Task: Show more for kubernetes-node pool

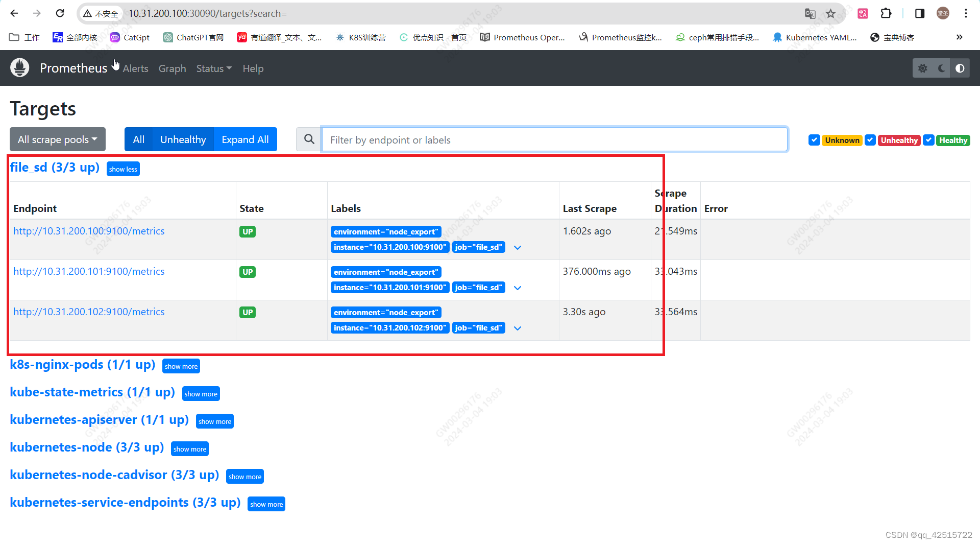Action: (x=190, y=449)
